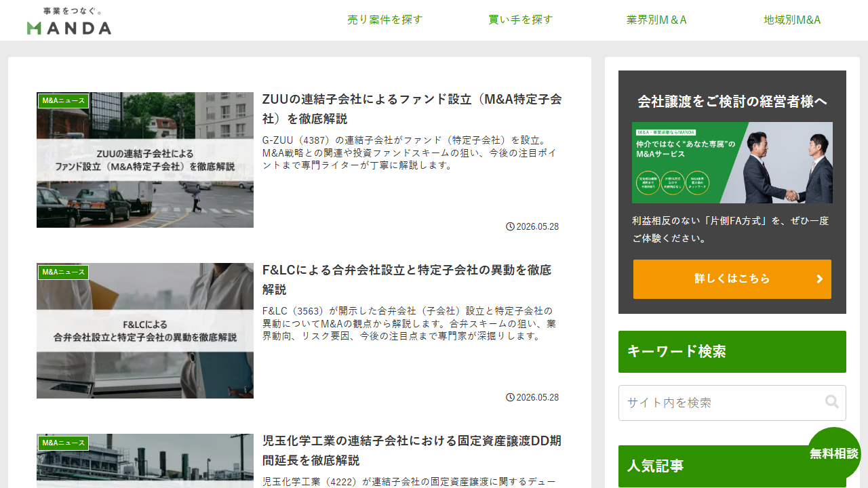Click the キーワード検索 heading

[x=732, y=352]
